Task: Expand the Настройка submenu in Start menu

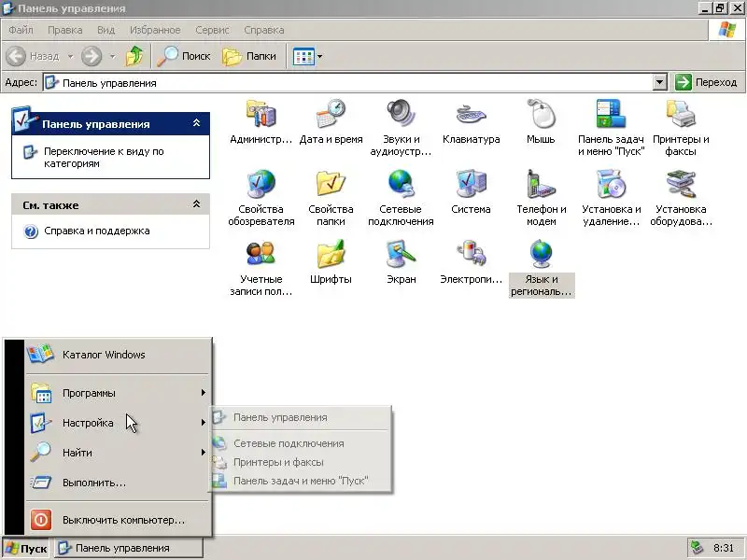Action: coord(118,423)
